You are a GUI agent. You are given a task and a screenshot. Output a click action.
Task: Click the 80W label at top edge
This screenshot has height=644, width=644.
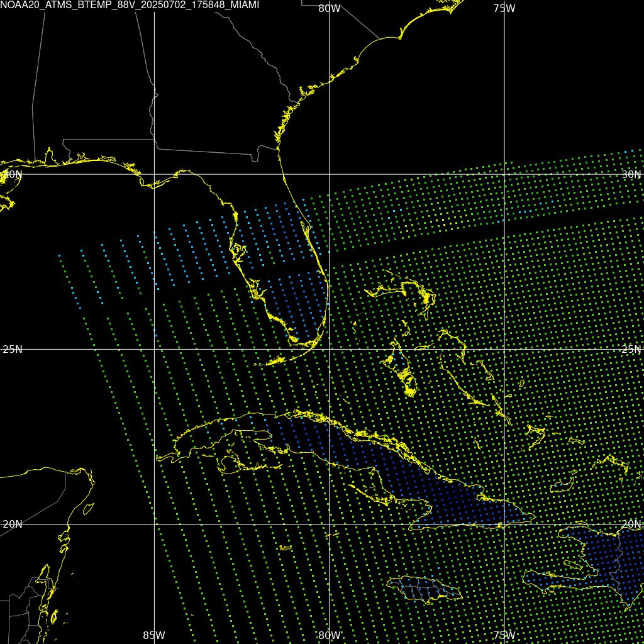pos(330,9)
